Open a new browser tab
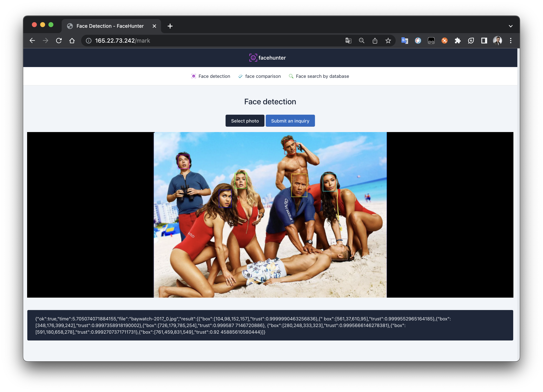This screenshot has height=392, width=543. 170,26
